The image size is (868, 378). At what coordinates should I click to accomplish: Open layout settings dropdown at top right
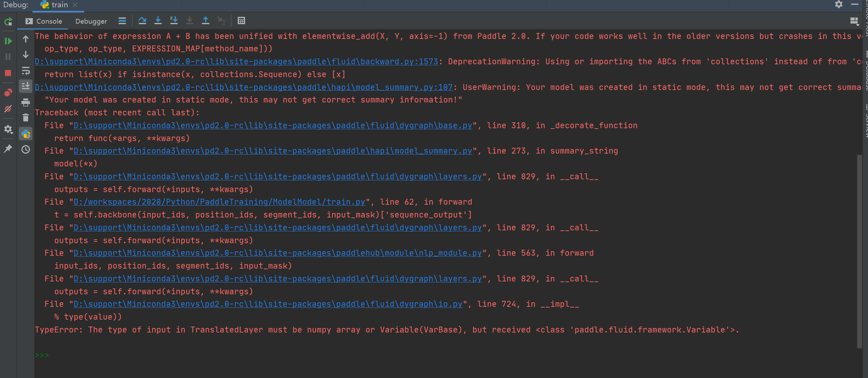854,22
